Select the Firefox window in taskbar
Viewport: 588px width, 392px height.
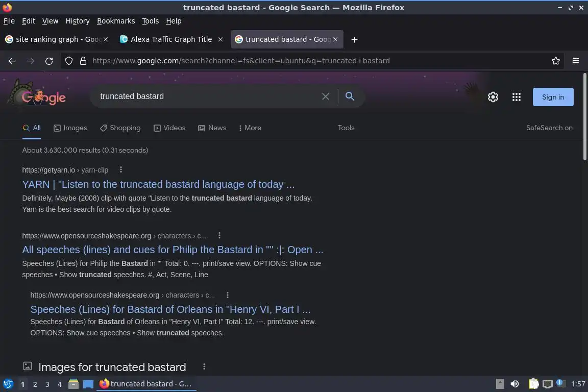click(146, 384)
